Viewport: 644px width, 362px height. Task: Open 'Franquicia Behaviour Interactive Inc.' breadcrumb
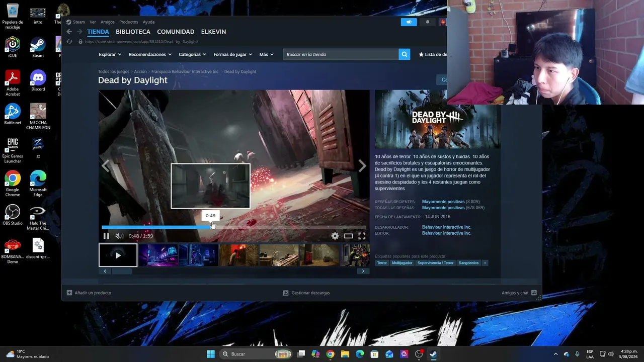(x=185, y=72)
